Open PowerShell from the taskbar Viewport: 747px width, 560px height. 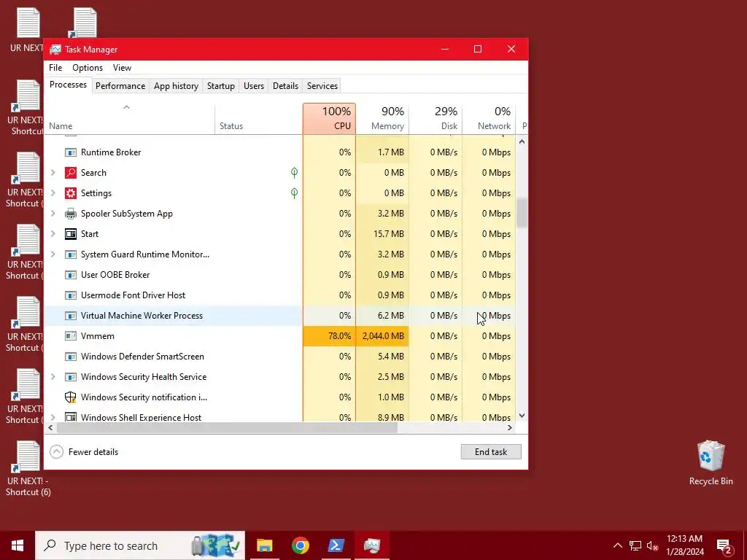tap(336, 545)
